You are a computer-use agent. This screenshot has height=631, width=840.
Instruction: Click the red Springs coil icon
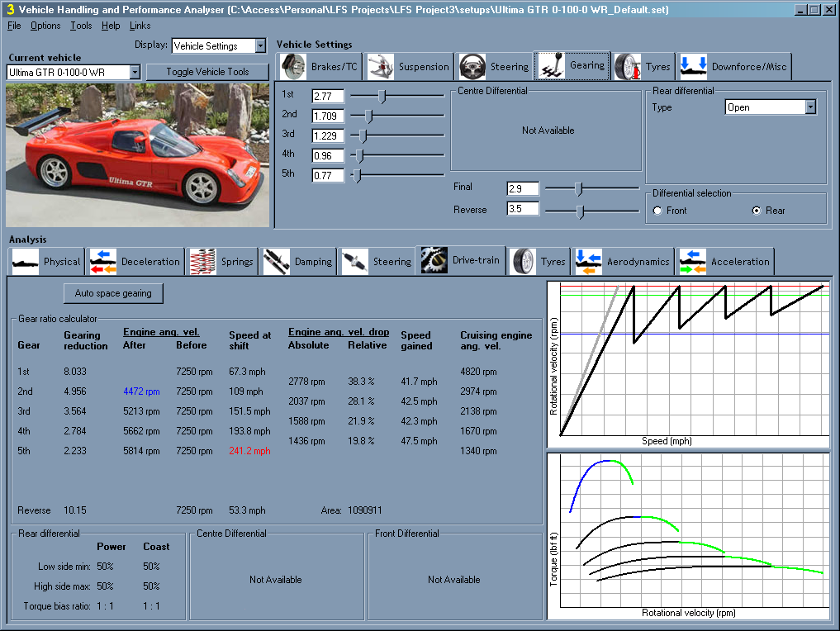[203, 262]
